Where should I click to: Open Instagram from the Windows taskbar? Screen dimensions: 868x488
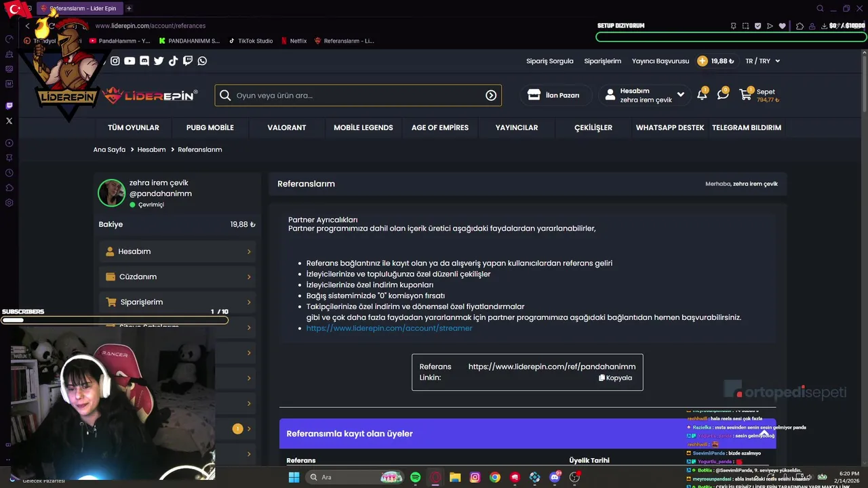pyautogui.click(x=475, y=477)
